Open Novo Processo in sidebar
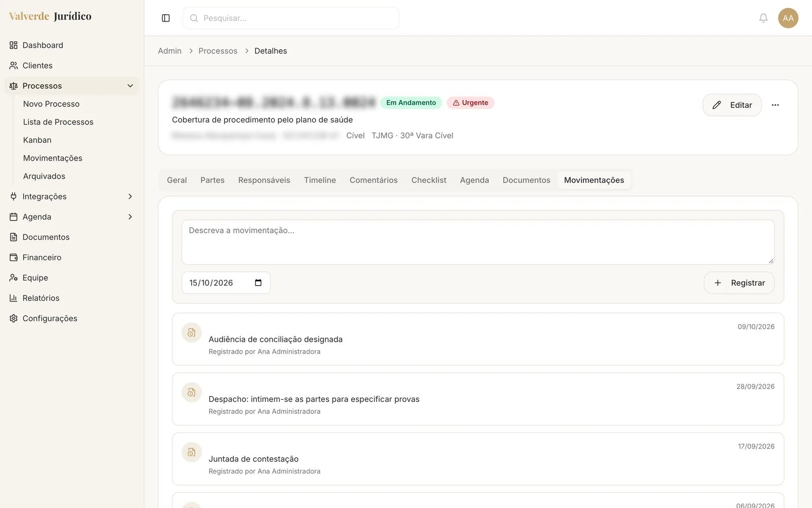This screenshot has height=508, width=812. point(51,104)
